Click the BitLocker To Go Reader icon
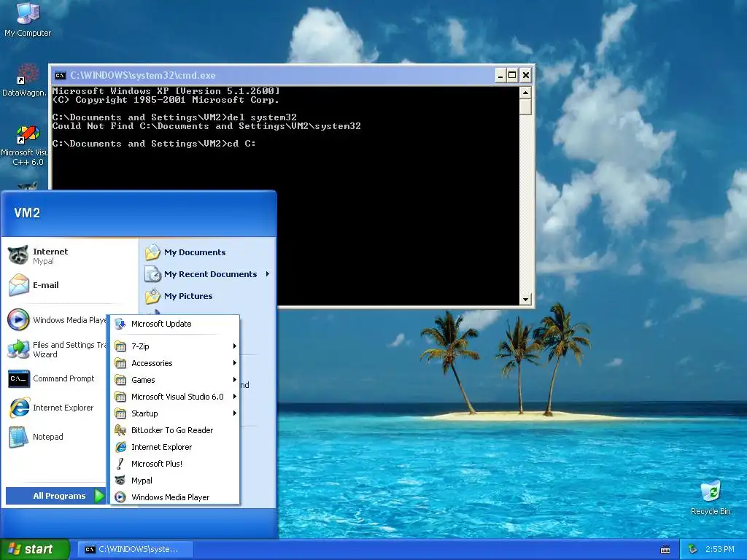 [120, 430]
